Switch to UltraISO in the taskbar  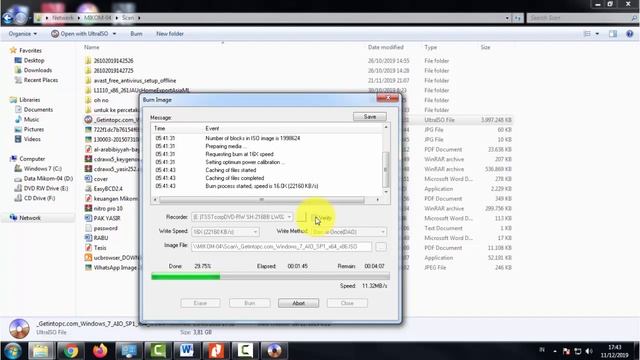(274, 351)
